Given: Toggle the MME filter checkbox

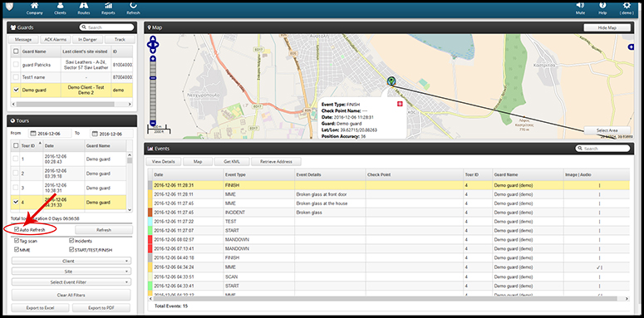Looking at the screenshot, I should click(x=17, y=249).
